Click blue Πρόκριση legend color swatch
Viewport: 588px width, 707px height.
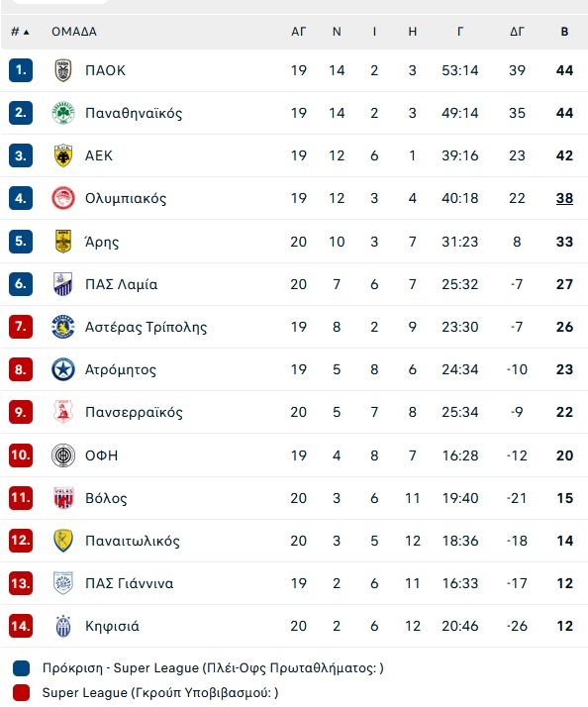(x=21, y=668)
